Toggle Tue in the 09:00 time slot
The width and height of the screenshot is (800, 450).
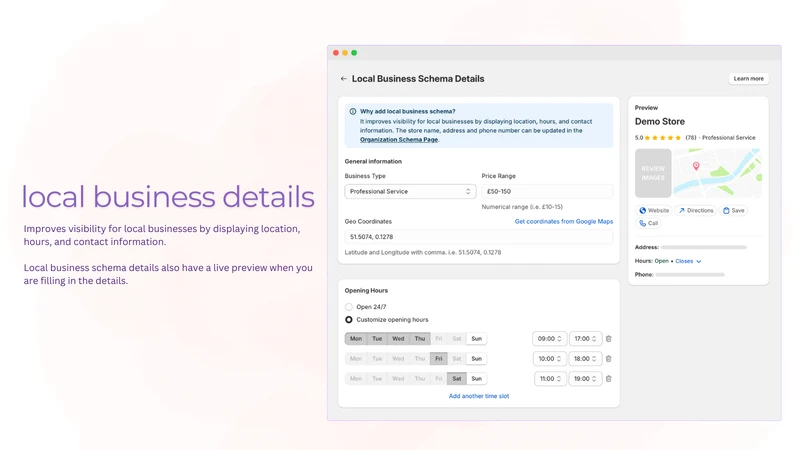(377, 339)
